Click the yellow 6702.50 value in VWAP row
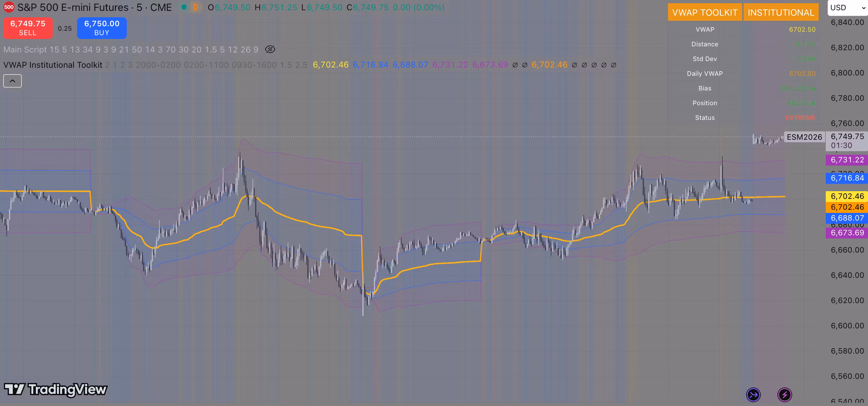Screen dimensions: 868x406 802,29
